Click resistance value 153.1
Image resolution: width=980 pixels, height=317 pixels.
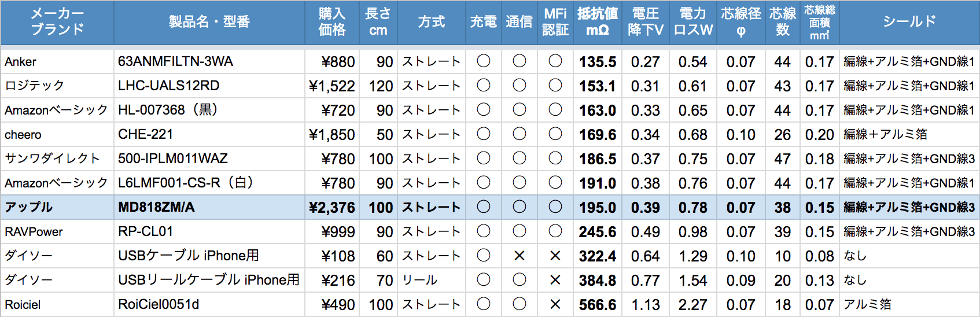coord(598,86)
